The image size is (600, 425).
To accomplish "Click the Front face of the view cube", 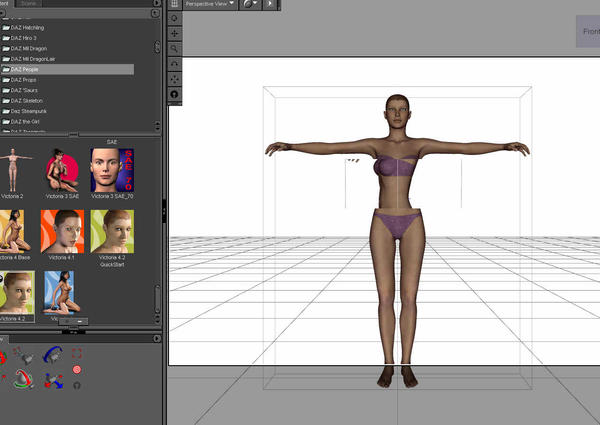I will 589,31.
